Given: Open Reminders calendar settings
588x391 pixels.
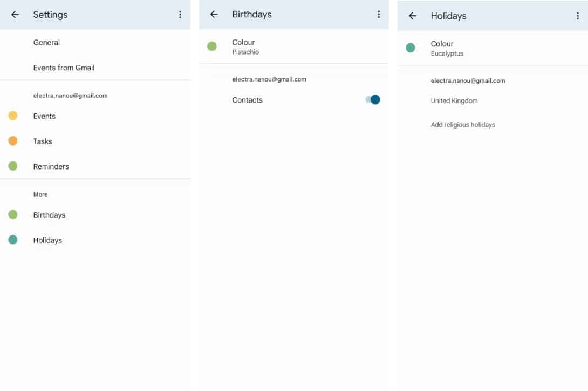Looking at the screenshot, I should pyautogui.click(x=51, y=166).
